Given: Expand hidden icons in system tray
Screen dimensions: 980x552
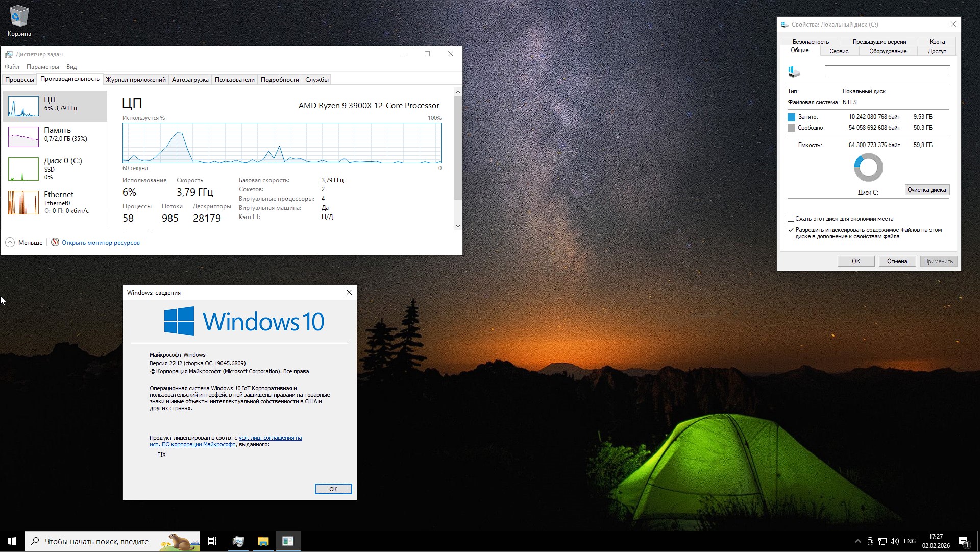Looking at the screenshot, I should click(857, 541).
